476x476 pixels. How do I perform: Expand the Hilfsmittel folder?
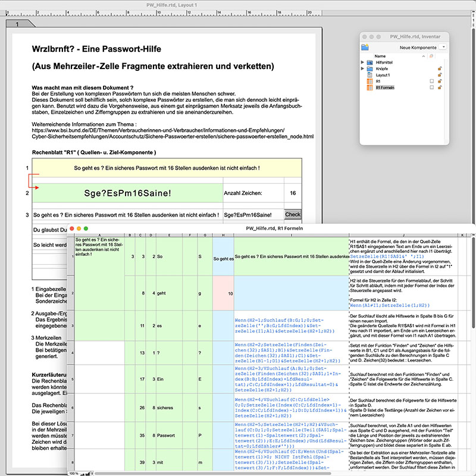point(363,62)
